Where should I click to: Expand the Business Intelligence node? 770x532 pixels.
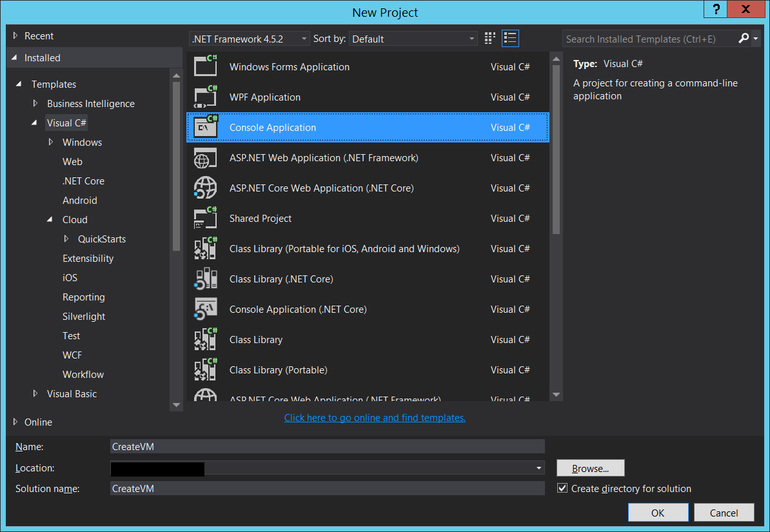(x=35, y=104)
